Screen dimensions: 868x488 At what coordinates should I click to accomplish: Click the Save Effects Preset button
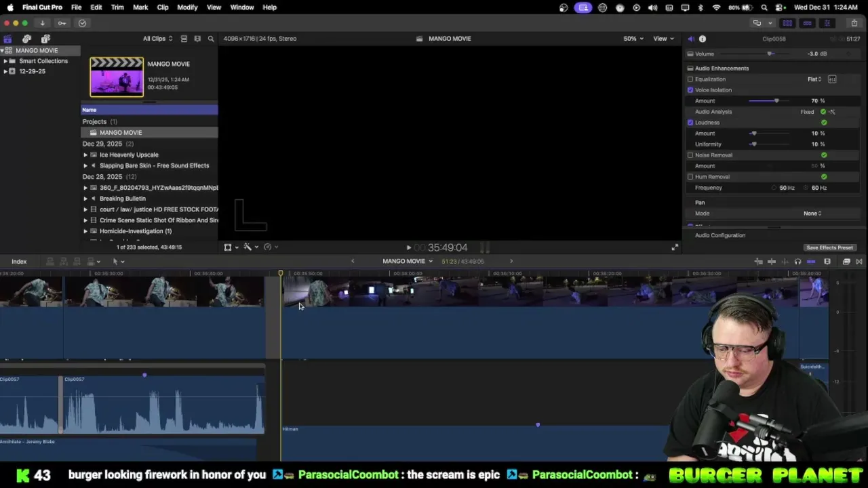pyautogui.click(x=829, y=248)
